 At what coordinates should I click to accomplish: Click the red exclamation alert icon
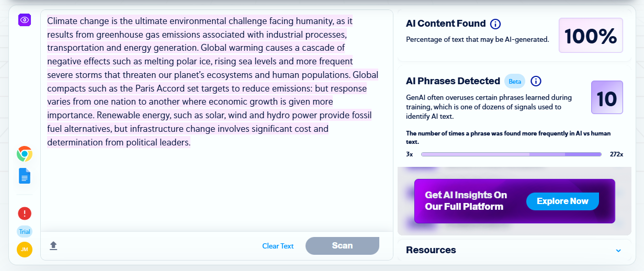tap(25, 213)
